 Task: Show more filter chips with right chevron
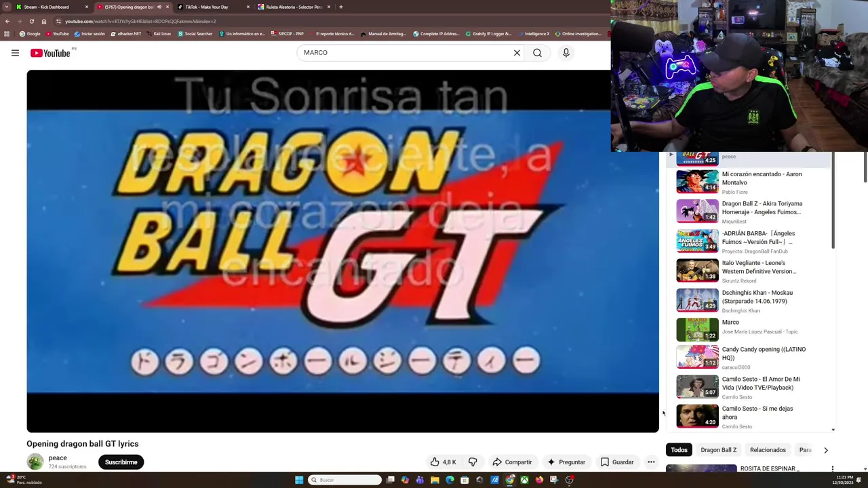tap(825, 450)
